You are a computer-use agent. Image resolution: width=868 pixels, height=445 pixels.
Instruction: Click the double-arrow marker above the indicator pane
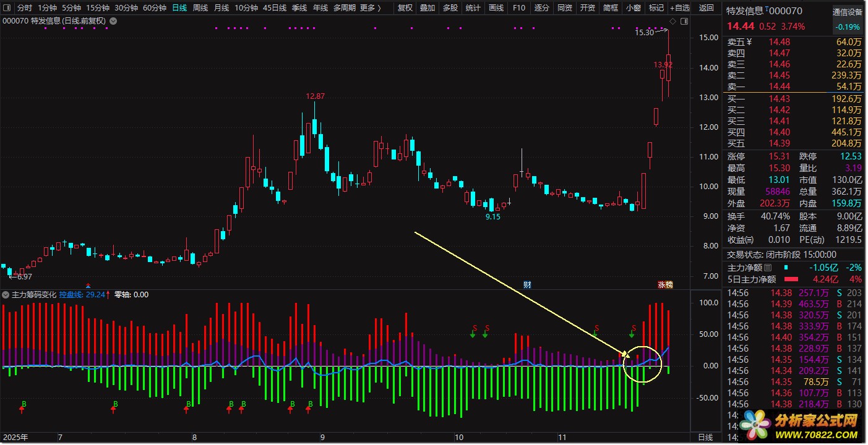coord(88,286)
